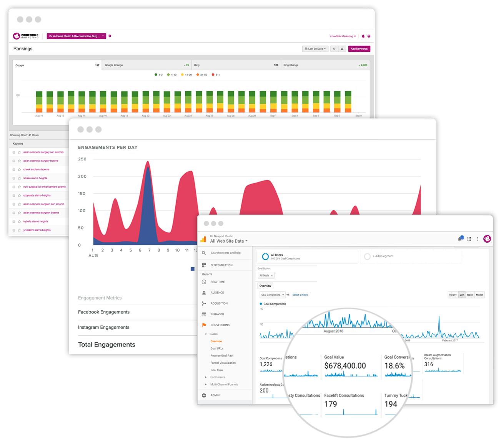501x448 pixels.
Task: Open Acquisition icon in Analytics sidebar
Action: point(204,303)
